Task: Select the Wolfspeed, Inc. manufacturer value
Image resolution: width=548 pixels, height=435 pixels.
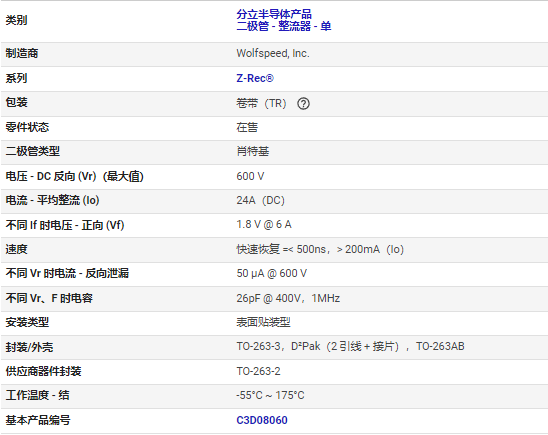Action: point(273,53)
